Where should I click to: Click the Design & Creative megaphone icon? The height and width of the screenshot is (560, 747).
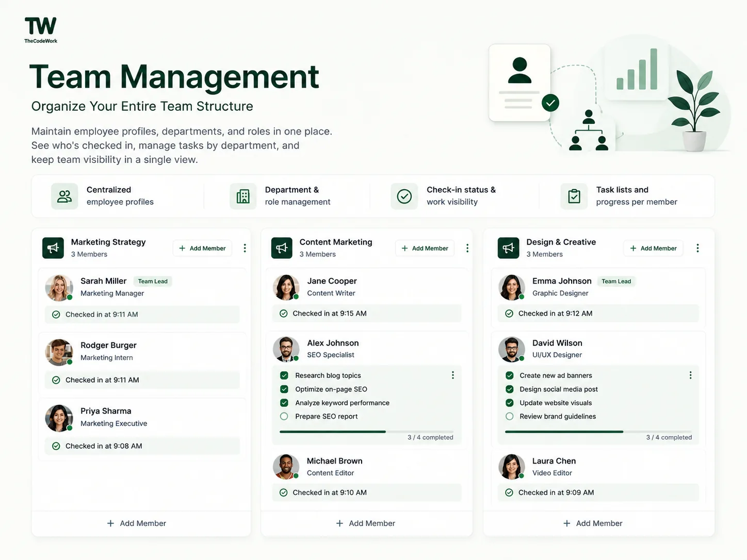[509, 248]
